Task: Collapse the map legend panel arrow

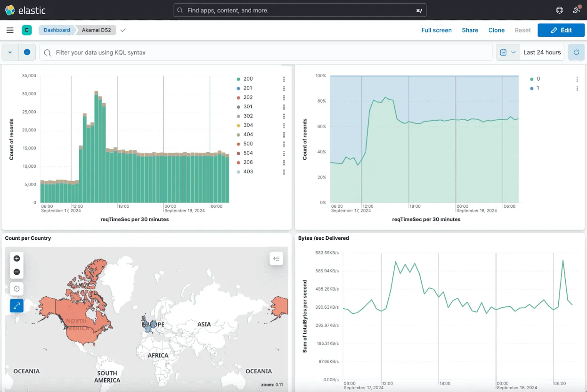Action: pos(276,259)
